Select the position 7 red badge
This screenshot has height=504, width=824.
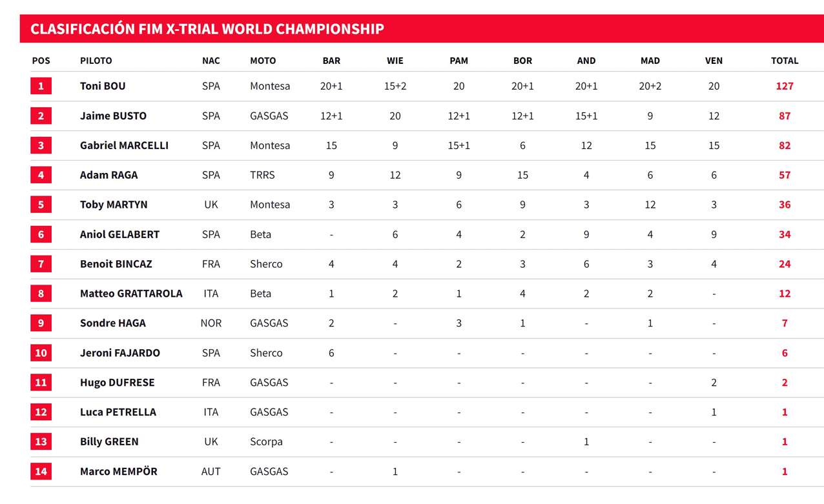(x=41, y=264)
